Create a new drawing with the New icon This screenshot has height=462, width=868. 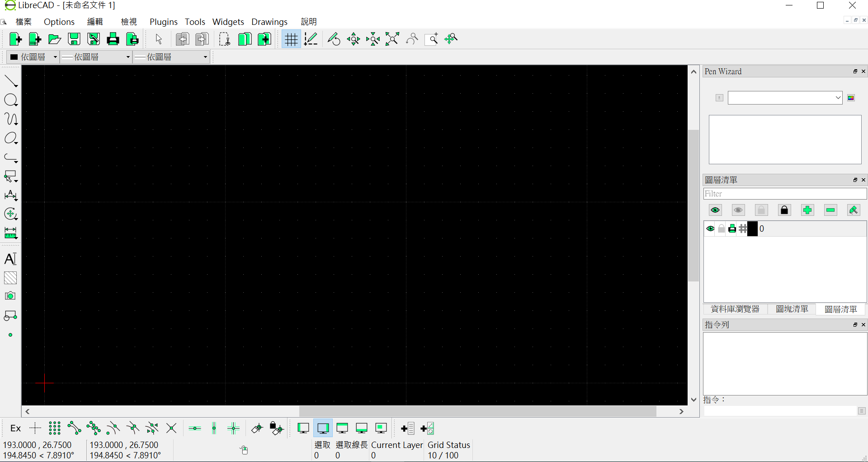(x=16, y=39)
